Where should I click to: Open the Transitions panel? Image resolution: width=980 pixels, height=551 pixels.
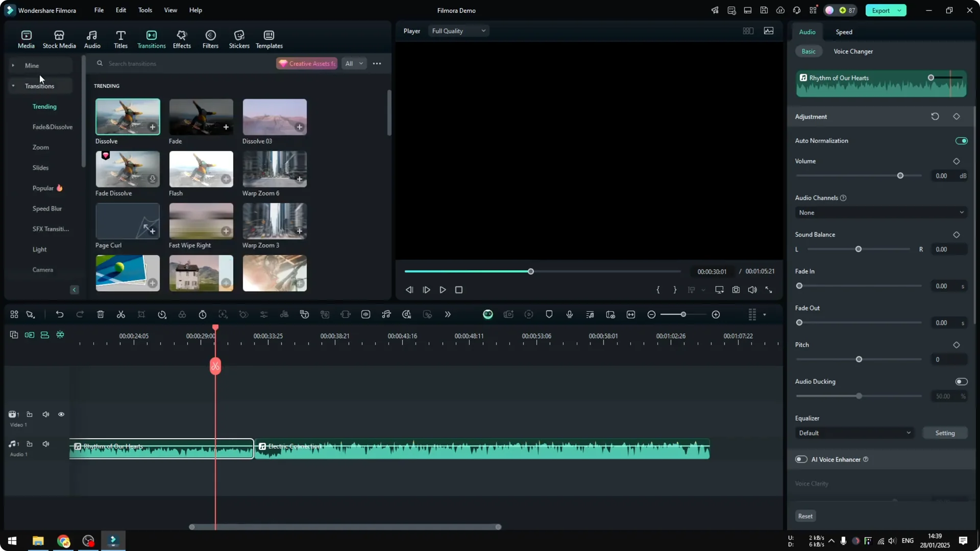point(151,38)
